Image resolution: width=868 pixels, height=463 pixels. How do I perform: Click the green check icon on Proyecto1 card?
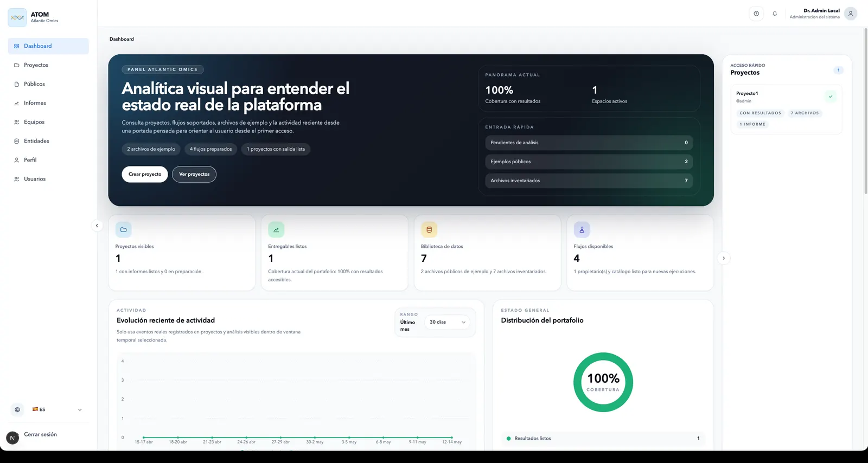(831, 97)
